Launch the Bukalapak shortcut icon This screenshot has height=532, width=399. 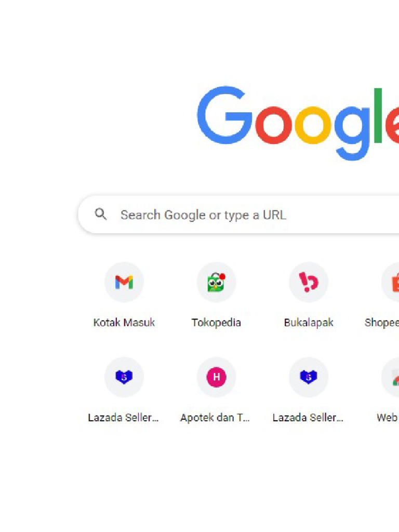(x=309, y=282)
